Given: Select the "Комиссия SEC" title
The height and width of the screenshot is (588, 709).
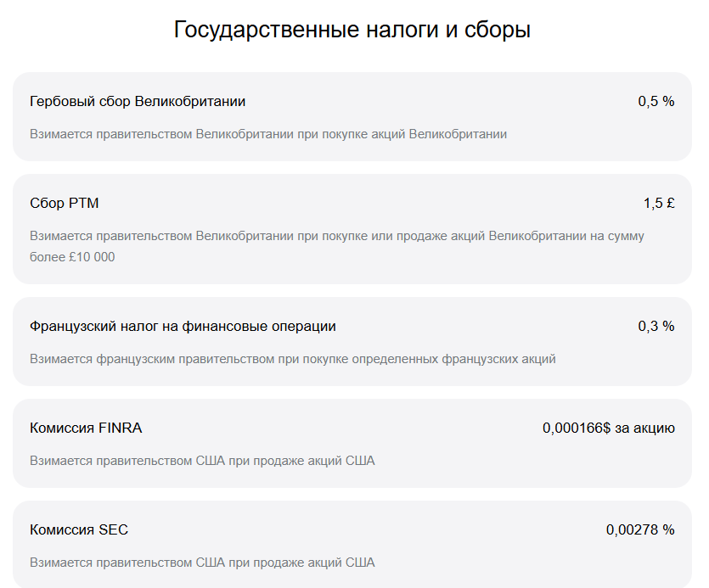Looking at the screenshot, I should 79,530.
